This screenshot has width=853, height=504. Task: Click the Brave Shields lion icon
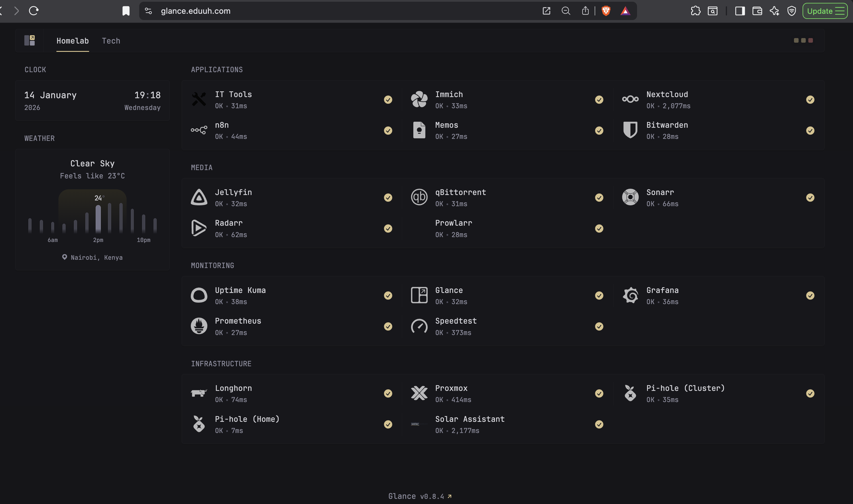[606, 11]
